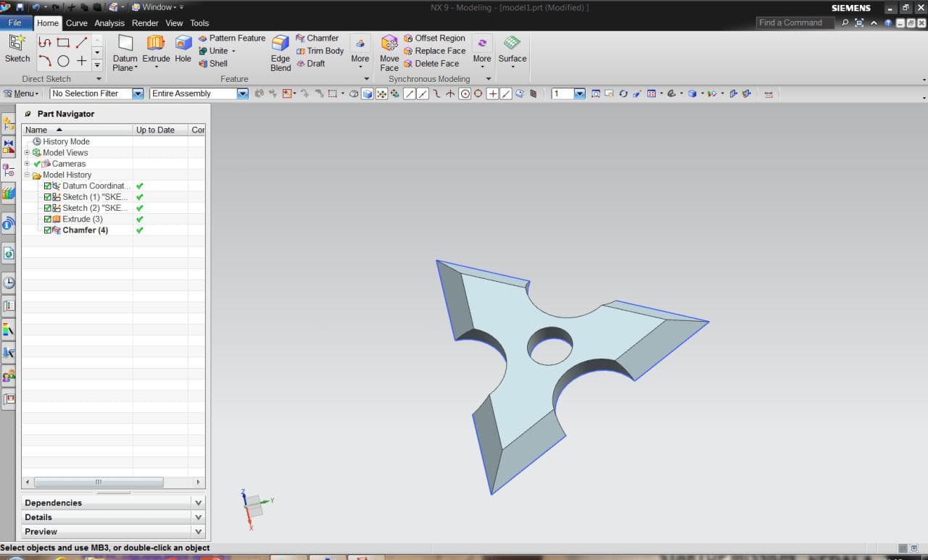928x560 pixels.
Task: Click the Undo icon in the title bar
Action: [x=36, y=7]
